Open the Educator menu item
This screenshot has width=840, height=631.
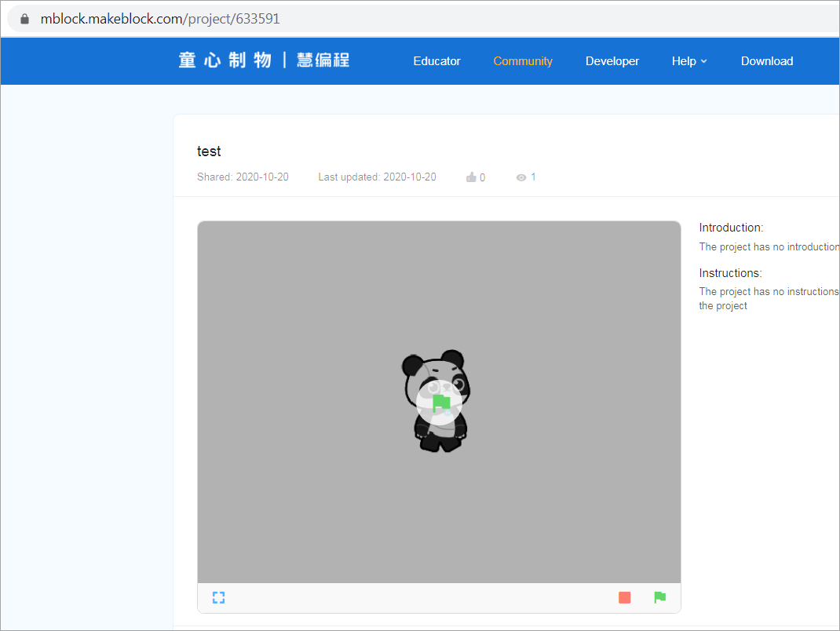(x=436, y=61)
